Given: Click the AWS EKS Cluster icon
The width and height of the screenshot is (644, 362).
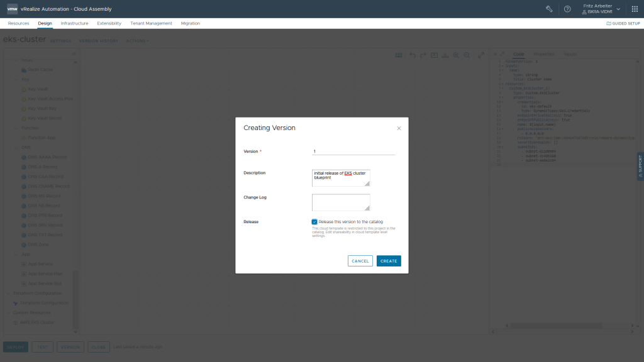Looking at the screenshot, I should [x=16, y=322].
